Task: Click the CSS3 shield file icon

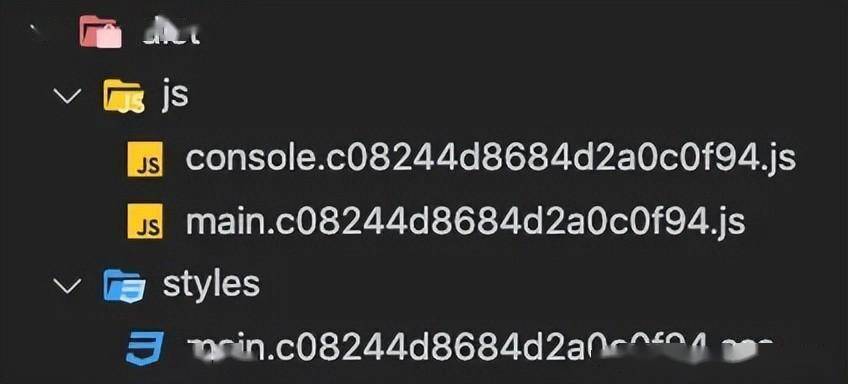Action: click(x=144, y=348)
